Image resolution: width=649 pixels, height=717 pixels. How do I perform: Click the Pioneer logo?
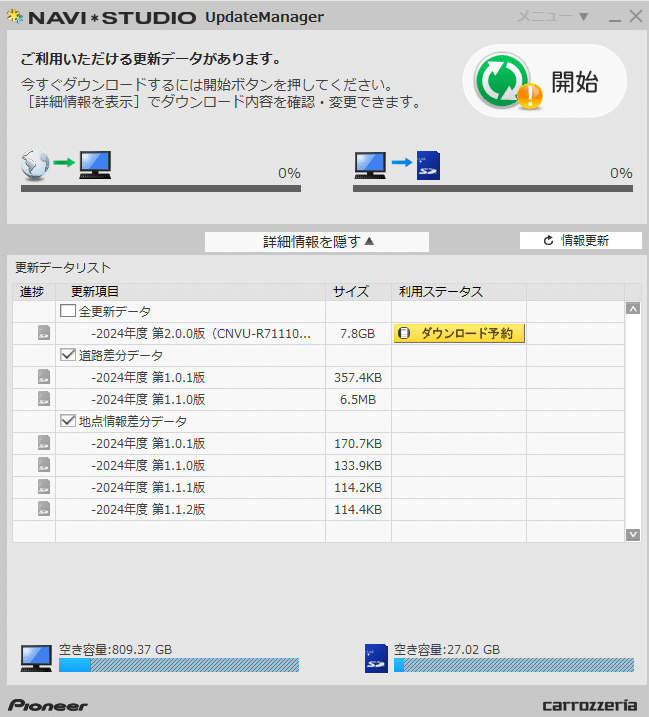pos(48,705)
